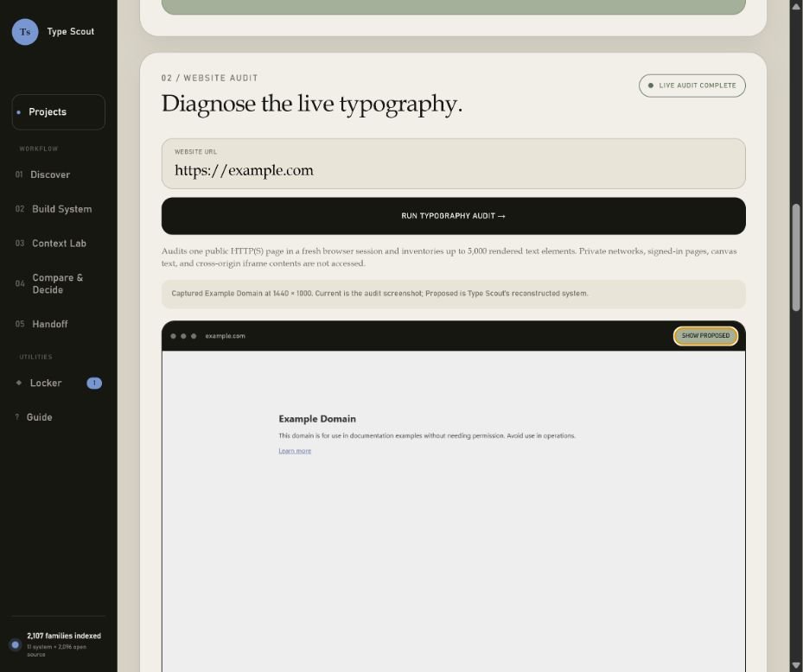Click the families indexed status dot

(x=16, y=645)
